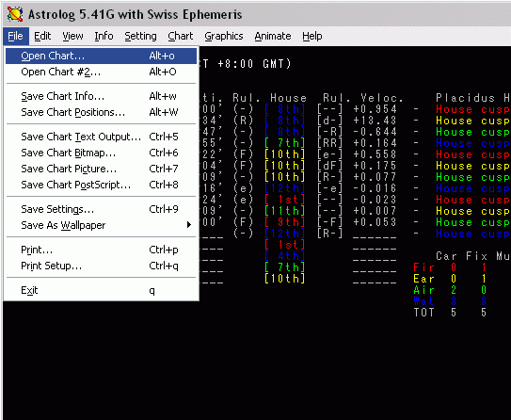Click velocity value -0.644
Viewport: 511px width, 420px height.
point(375,132)
